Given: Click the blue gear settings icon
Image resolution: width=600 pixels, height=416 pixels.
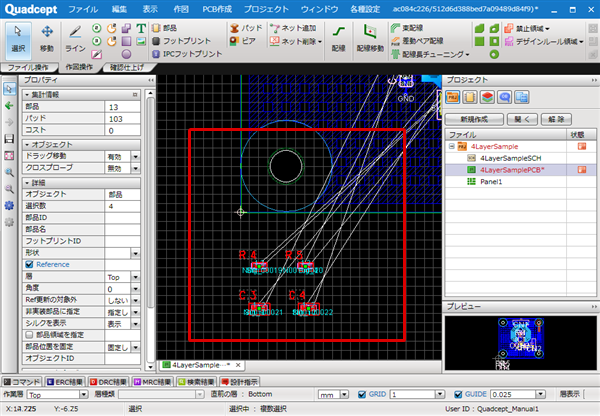Looking at the screenshot, I should click(9, 205).
